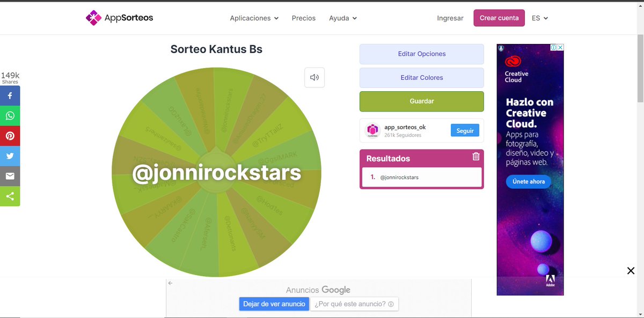Click Ingresar to sign in

(x=450, y=18)
